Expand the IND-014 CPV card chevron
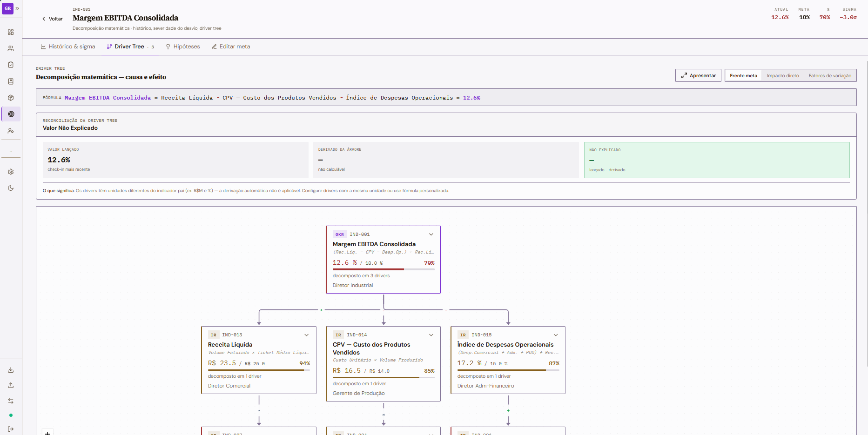868x435 pixels. [431, 335]
